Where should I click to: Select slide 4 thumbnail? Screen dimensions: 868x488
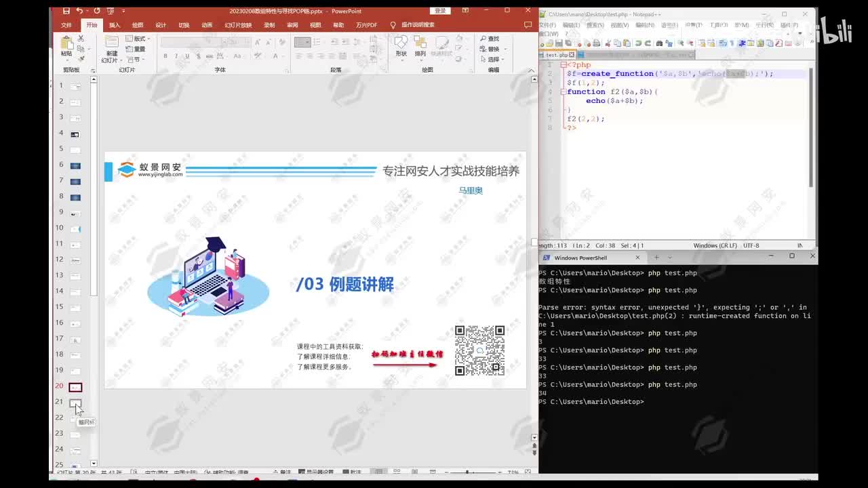tap(75, 134)
